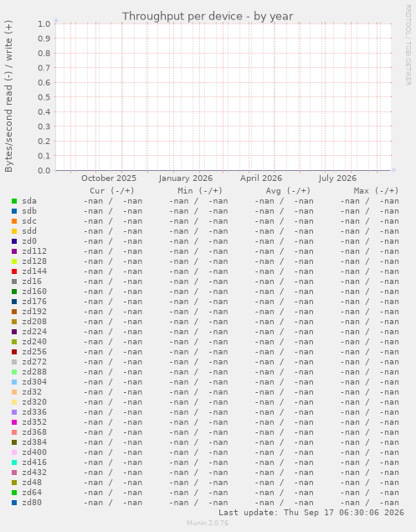Image resolution: width=416 pixels, height=532 pixels.
Task: Select the sdc device label
Action: [29, 221]
